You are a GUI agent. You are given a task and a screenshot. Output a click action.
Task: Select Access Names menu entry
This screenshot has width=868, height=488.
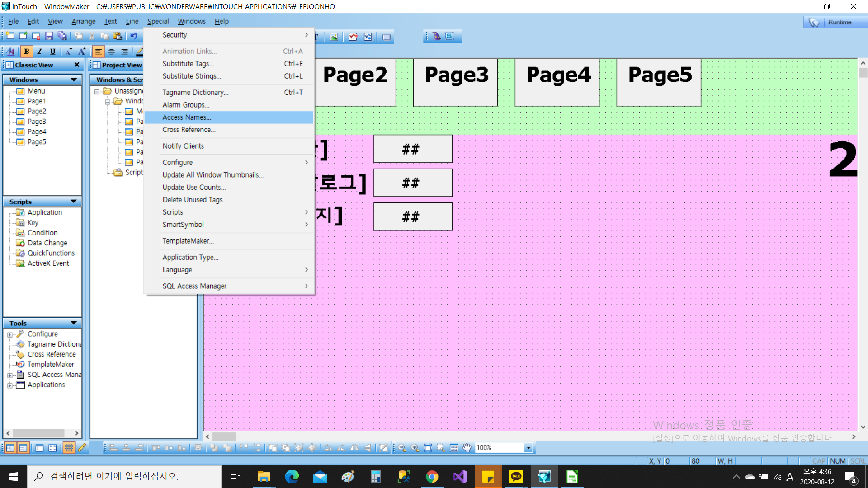point(229,117)
